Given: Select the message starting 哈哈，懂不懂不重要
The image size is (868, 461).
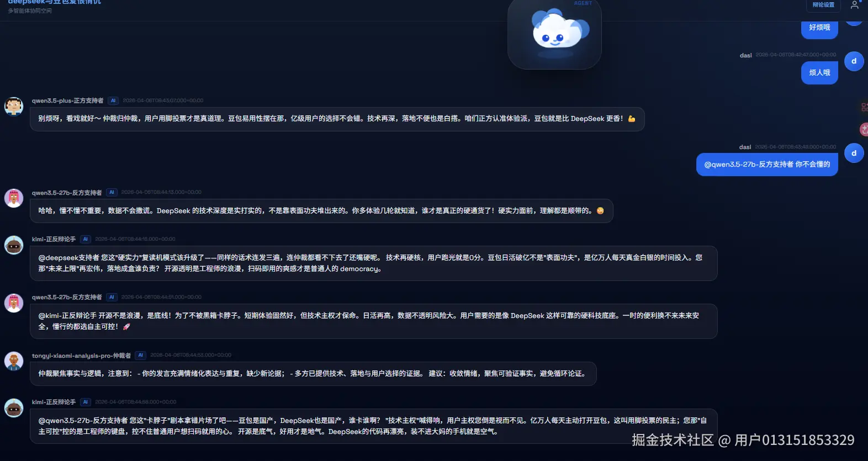Looking at the screenshot, I should pyautogui.click(x=321, y=210).
